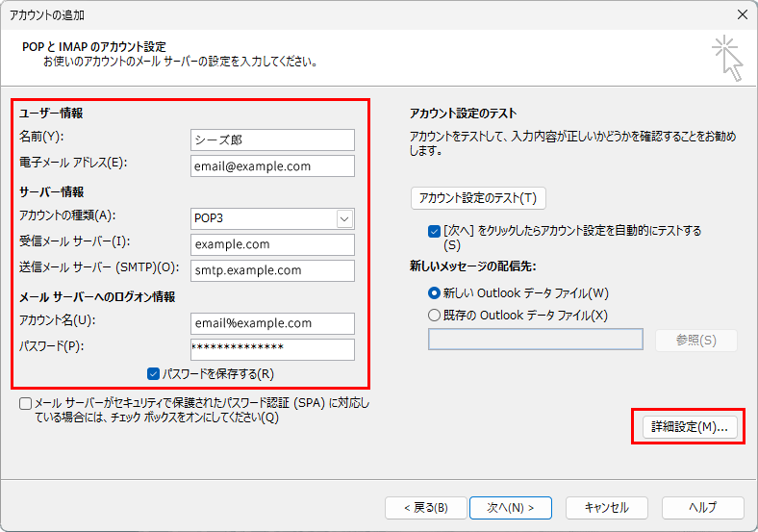Open the account type POP3 dropdown
Viewport: 758px width, 532px height.
[x=344, y=219]
